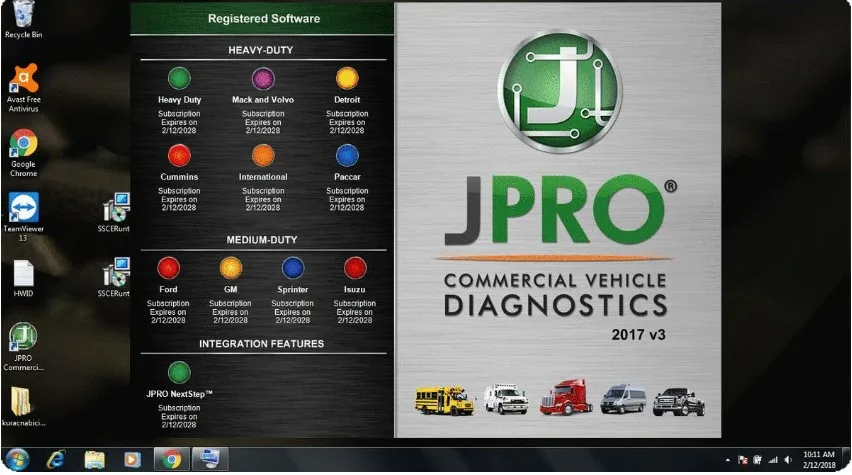Image resolution: width=852 pixels, height=475 pixels.
Task: Switch to Chrome in the taskbar
Action: [172, 460]
